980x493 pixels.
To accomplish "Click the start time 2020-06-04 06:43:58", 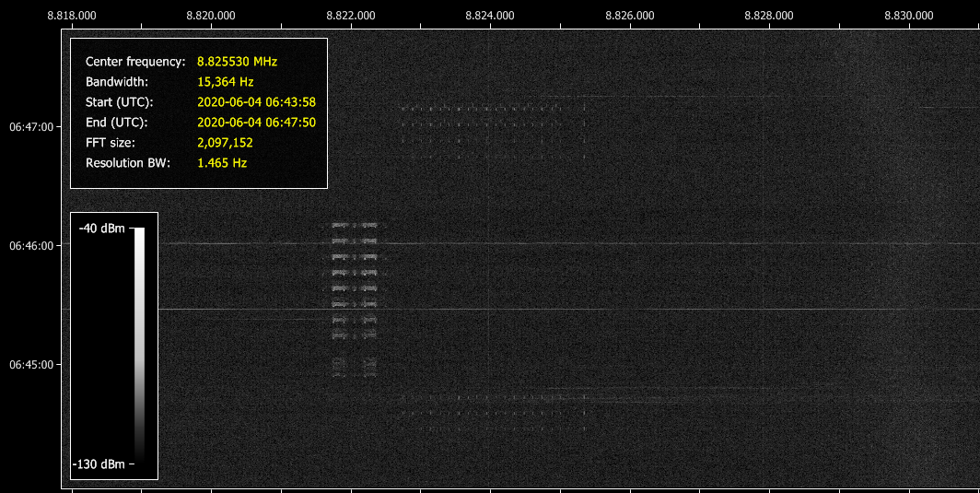I will tap(256, 102).
